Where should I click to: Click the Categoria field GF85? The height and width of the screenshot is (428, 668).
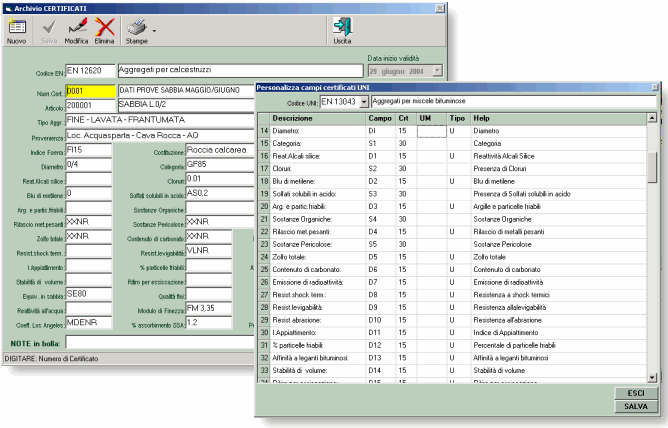coord(220,164)
